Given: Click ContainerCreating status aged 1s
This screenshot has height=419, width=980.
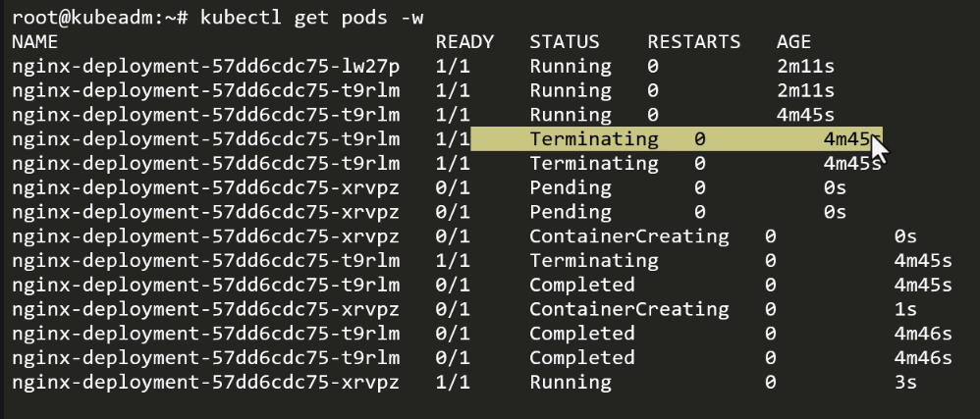Looking at the screenshot, I should (628, 309).
